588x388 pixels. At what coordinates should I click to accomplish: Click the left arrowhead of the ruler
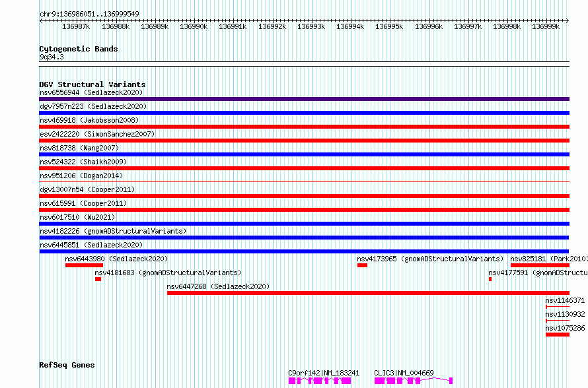pyautogui.click(x=41, y=21)
